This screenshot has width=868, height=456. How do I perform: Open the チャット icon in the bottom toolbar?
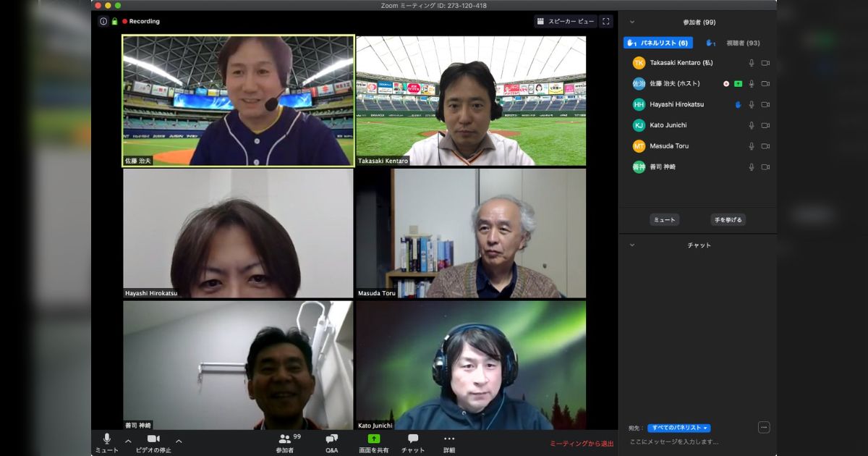pos(412,438)
